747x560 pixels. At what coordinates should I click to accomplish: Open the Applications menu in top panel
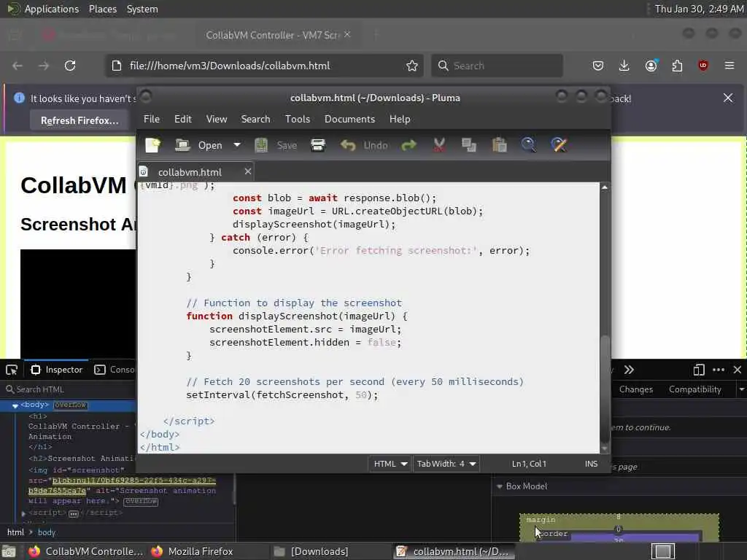(x=52, y=9)
